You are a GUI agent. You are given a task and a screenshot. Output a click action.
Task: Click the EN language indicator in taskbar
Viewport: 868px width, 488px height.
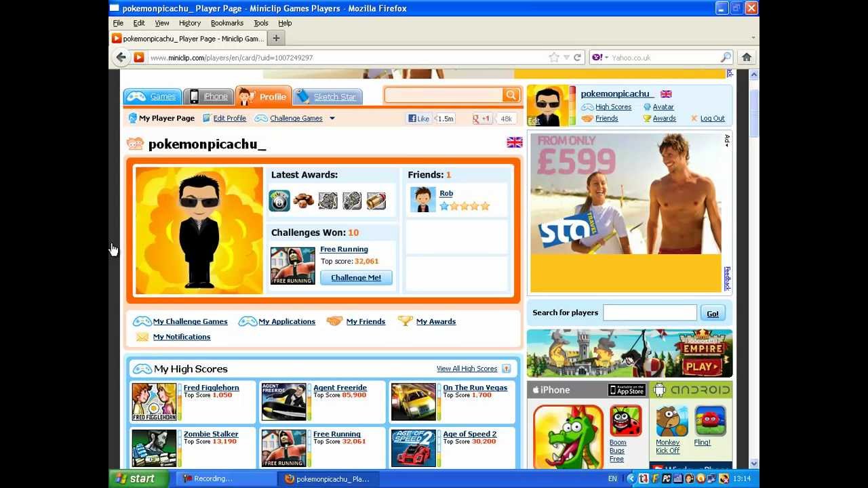tap(612, 479)
